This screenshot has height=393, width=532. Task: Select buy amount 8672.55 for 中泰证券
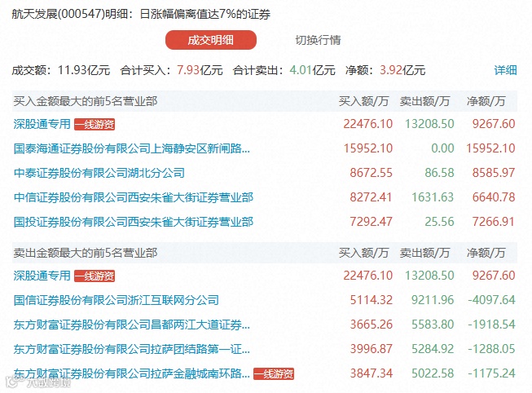(372, 173)
